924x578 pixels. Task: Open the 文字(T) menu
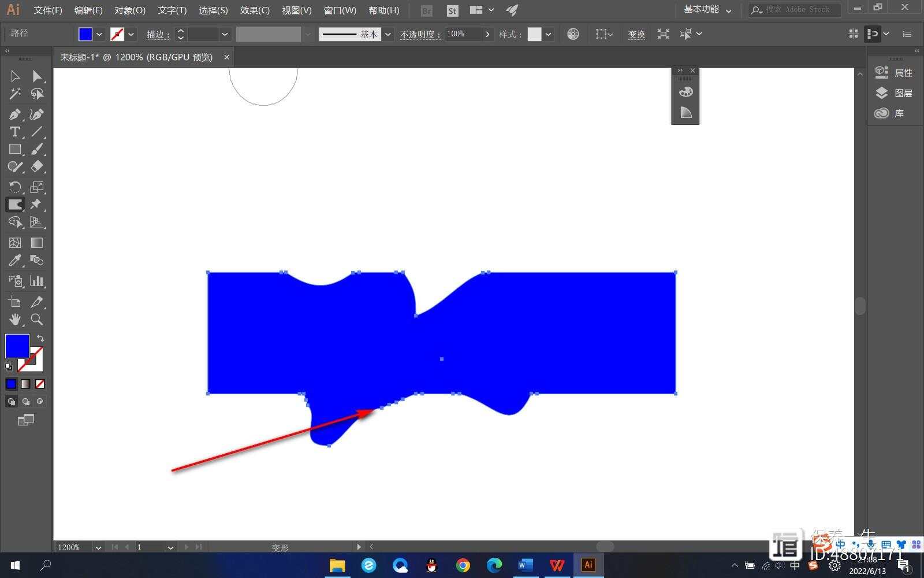click(172, 10)
